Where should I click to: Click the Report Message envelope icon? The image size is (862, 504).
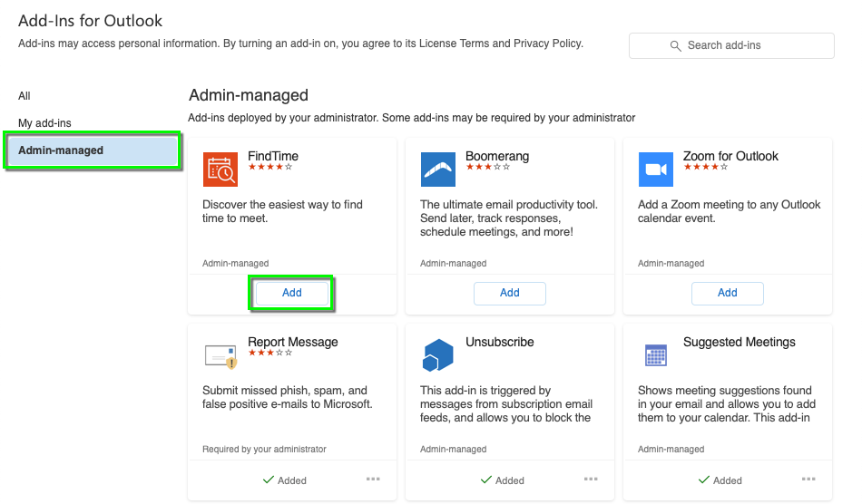220,355
